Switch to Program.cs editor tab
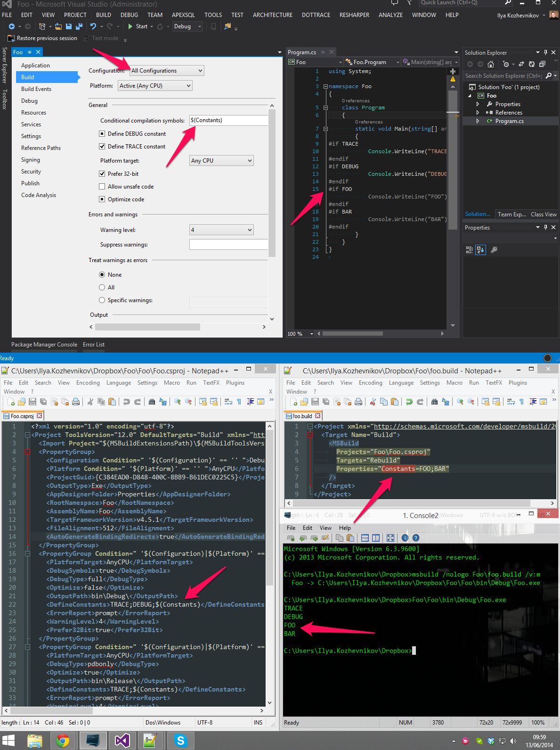560x750 pixels. [302, 52]
